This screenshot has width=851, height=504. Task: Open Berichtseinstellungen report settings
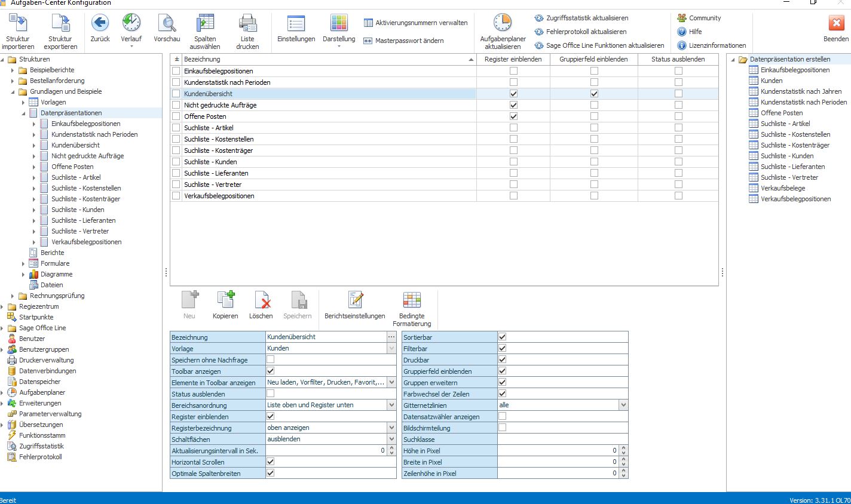click(355, 300)
